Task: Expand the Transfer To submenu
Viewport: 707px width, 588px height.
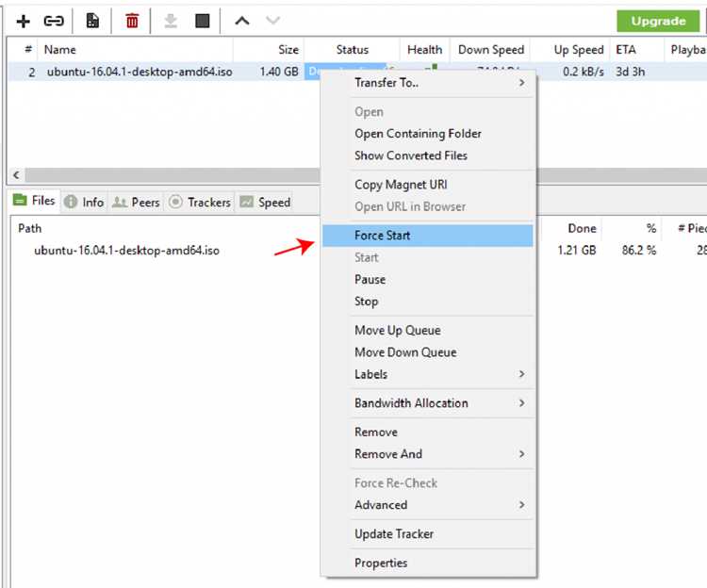Action: (427, 83)
